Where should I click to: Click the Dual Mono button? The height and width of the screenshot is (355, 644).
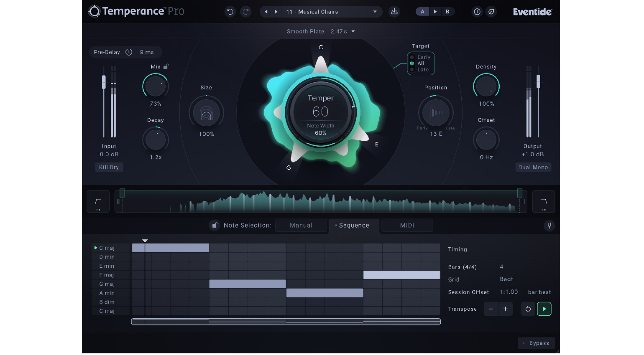[533, 167]
